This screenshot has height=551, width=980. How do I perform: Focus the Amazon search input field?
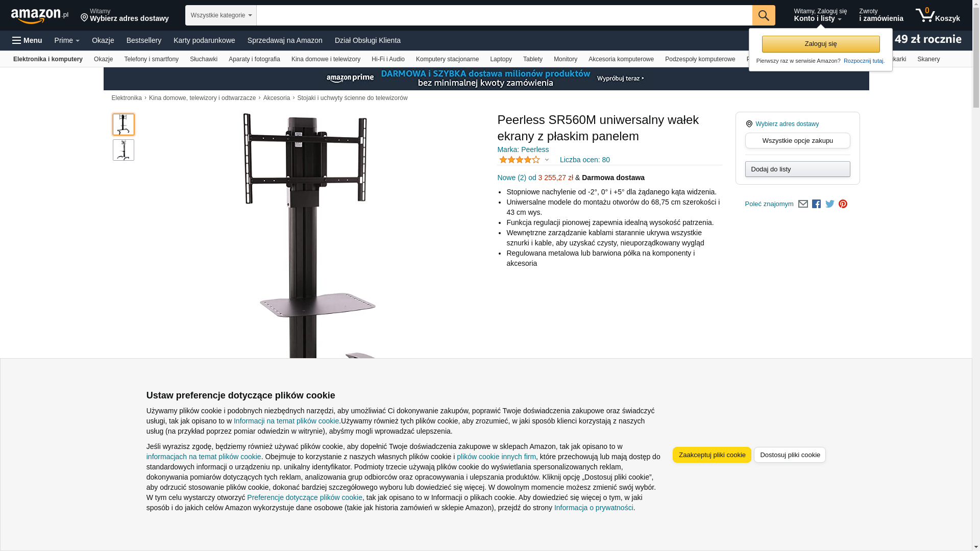(504, 15)
